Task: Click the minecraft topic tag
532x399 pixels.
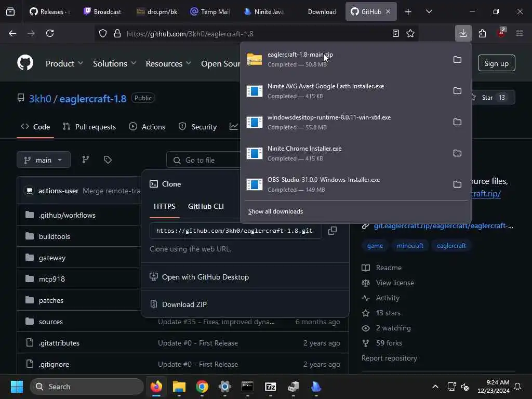Action: click(410, 246)
